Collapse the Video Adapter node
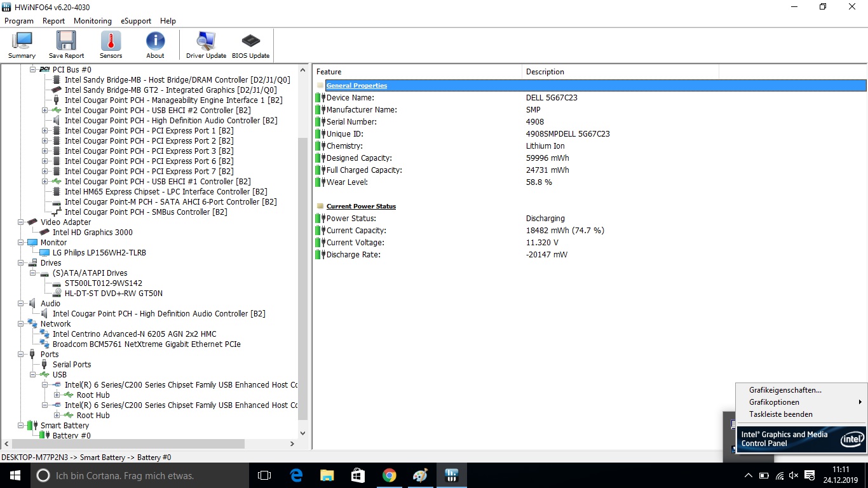The height and width of the screenshot is (488, 868). 21,222
